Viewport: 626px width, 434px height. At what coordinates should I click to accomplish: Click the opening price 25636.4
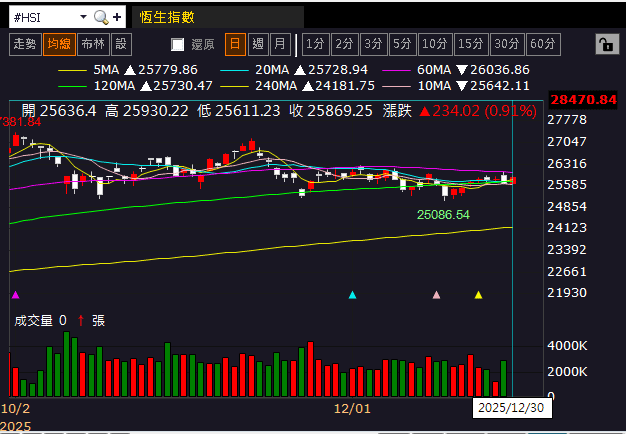pos(68,111)
